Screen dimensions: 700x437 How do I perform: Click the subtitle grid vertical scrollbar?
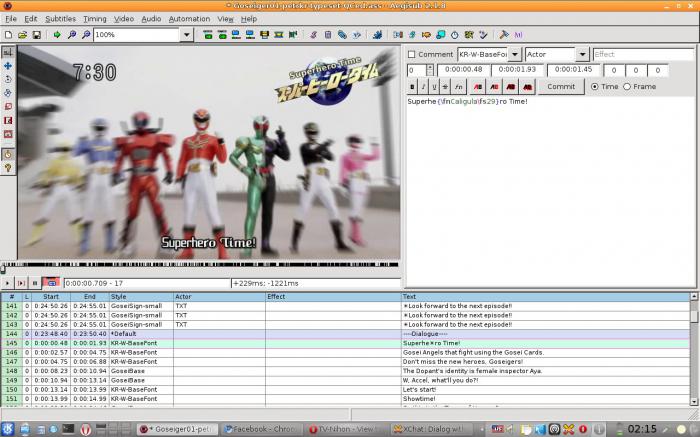[x=694, y=349]
